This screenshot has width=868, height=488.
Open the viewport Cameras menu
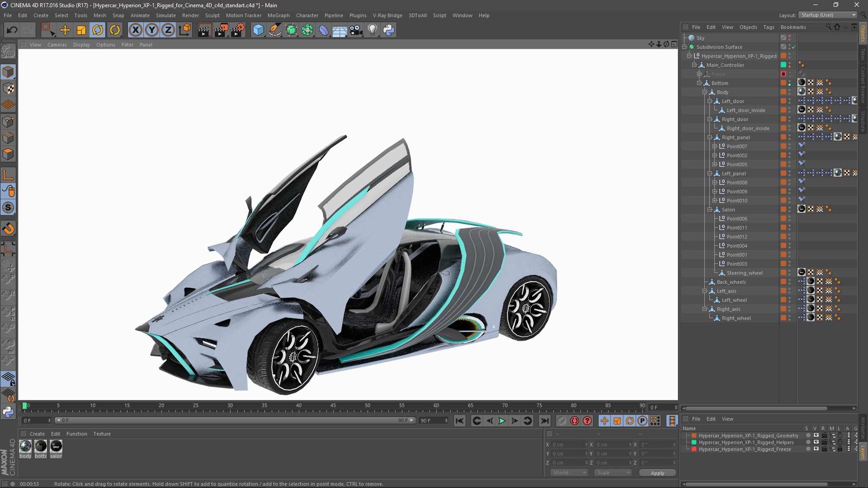pos(57,45)
